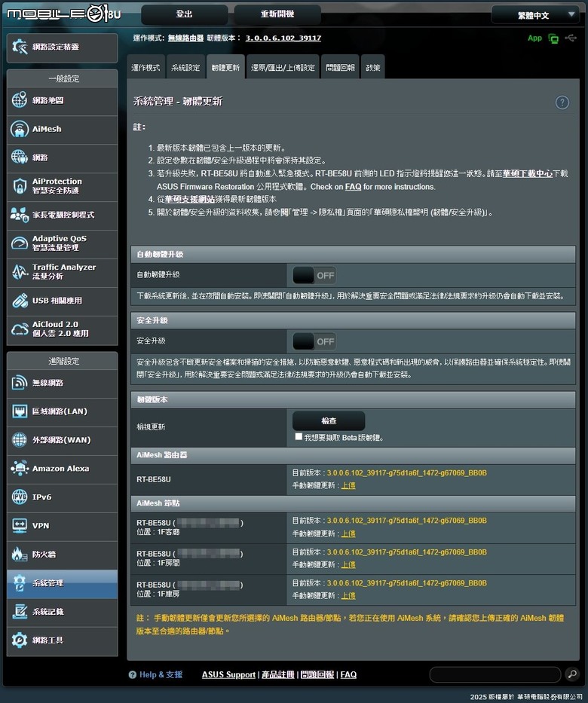Open 系統管理 administration gear icon
Screen dimensions: 588x703
(x=20, y=583)
